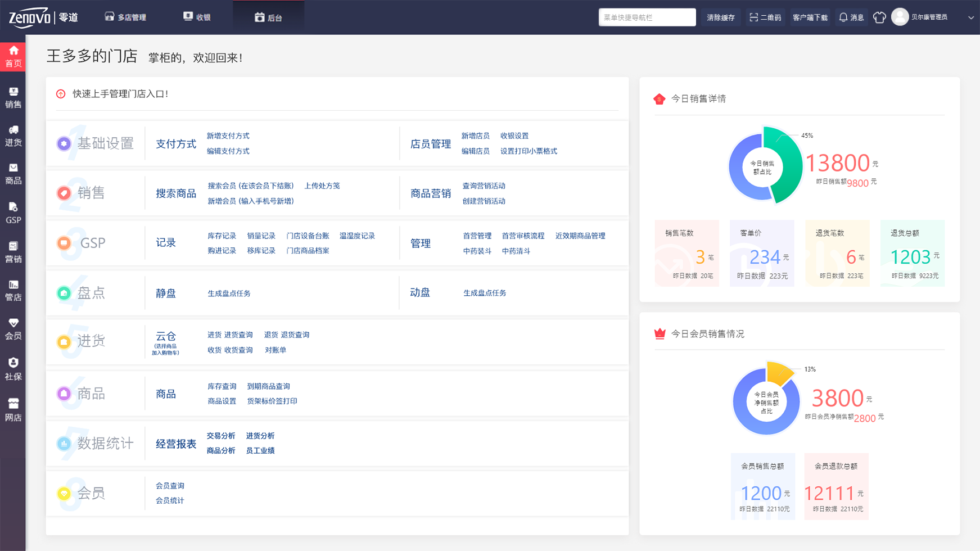Viewport: 980px width, 551px height.
Task: Open the 社保 social security sidebar icon
Action: click(x=13, y=369)
